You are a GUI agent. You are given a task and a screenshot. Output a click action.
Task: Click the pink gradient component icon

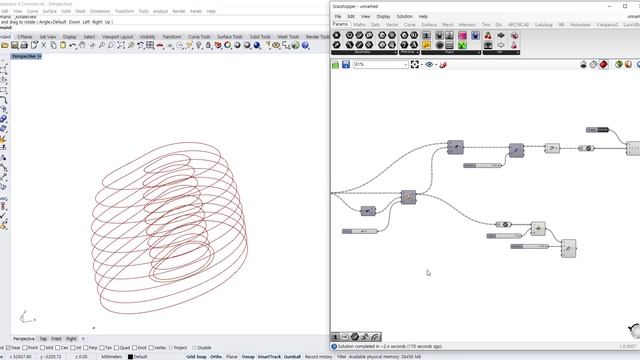(x=462, y=36)
